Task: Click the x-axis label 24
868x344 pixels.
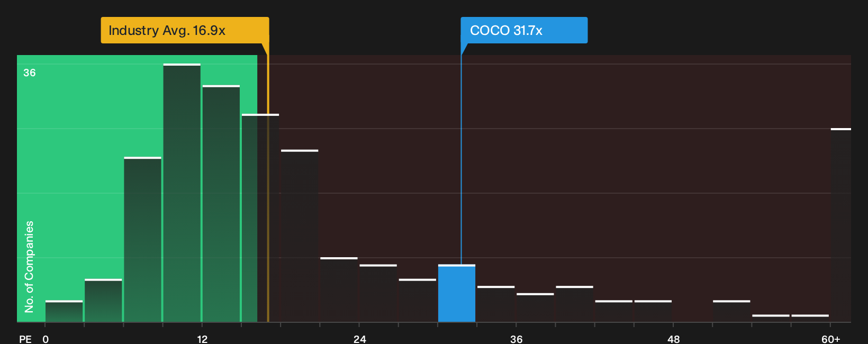Action: (360, 339)
